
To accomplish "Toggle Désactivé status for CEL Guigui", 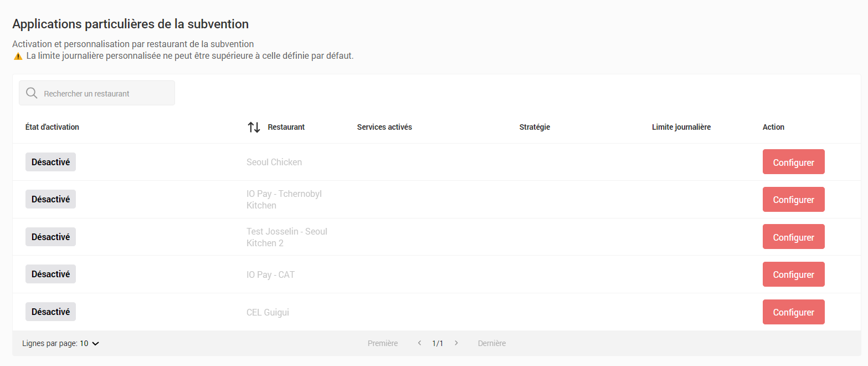I will point(50,312).
